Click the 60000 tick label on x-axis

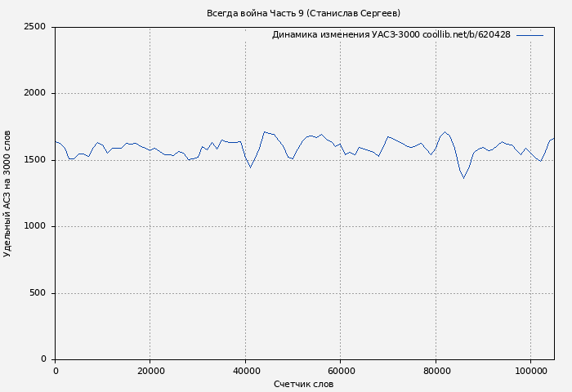(341, 371)
